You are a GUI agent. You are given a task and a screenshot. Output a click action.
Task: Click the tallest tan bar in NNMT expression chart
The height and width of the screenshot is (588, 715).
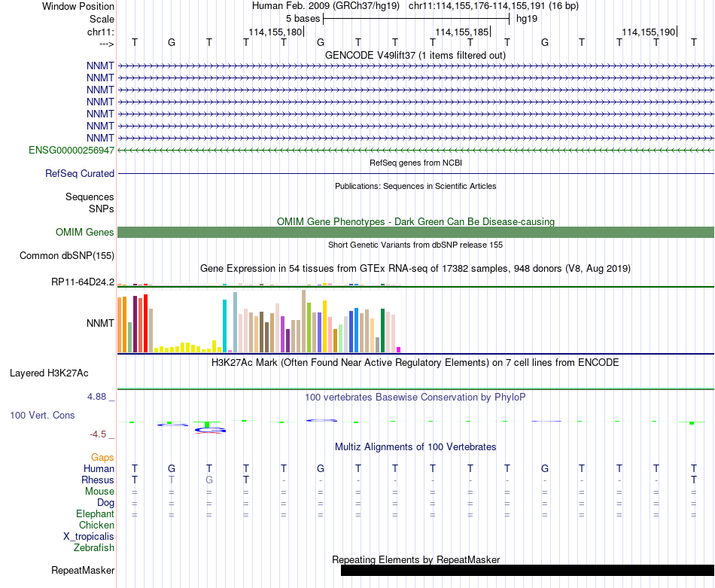(x=304, y=321)
